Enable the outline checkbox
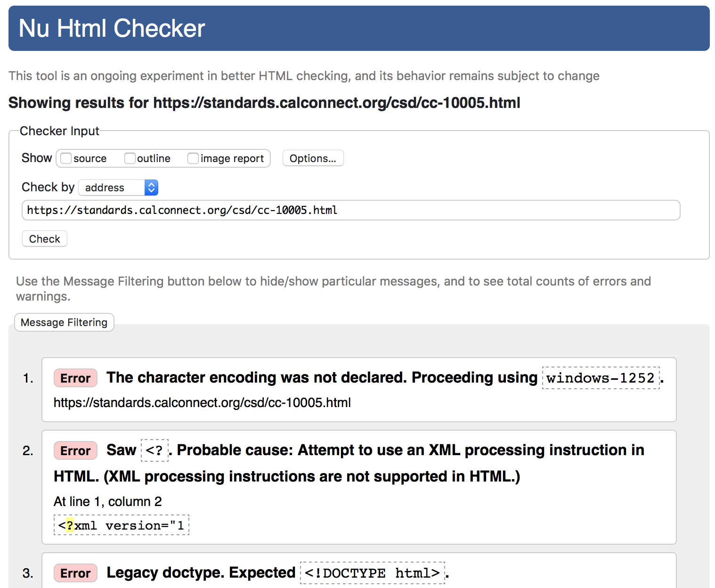The height and width of the screenshot is (588, 715). [x=130, y=158]
